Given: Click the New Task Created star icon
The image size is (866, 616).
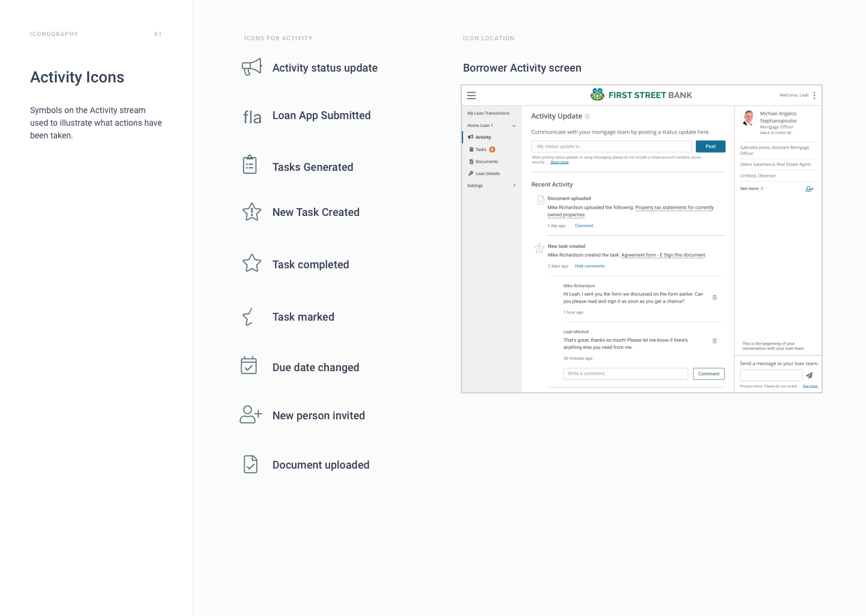Looking at the screenshot, I should 251,212.
